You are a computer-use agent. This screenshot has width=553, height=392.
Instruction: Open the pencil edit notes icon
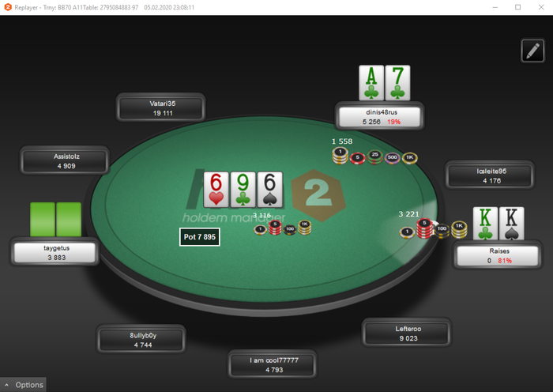(532, 51)
